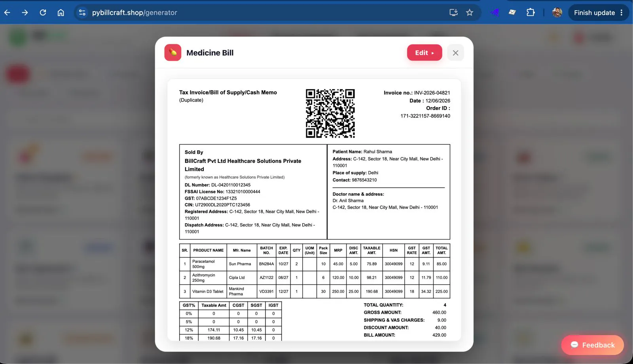Close the Medicine Bill dialog
Viewport: 633px width, 364px height.
tap(455, 53)
